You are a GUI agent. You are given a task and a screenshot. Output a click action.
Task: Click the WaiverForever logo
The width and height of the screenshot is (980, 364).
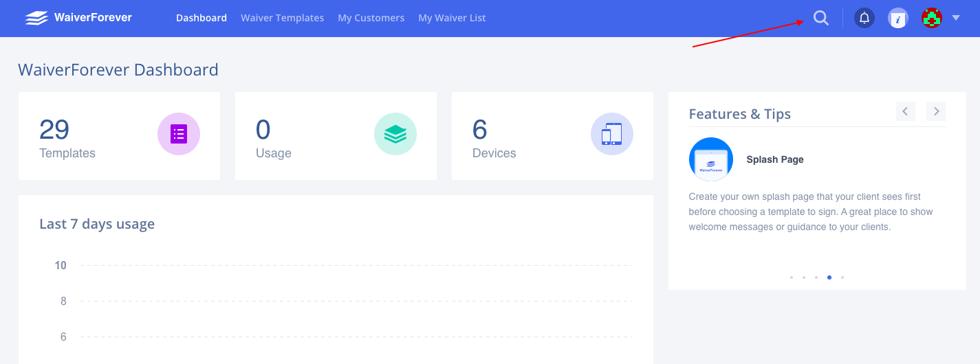(78, 18)
